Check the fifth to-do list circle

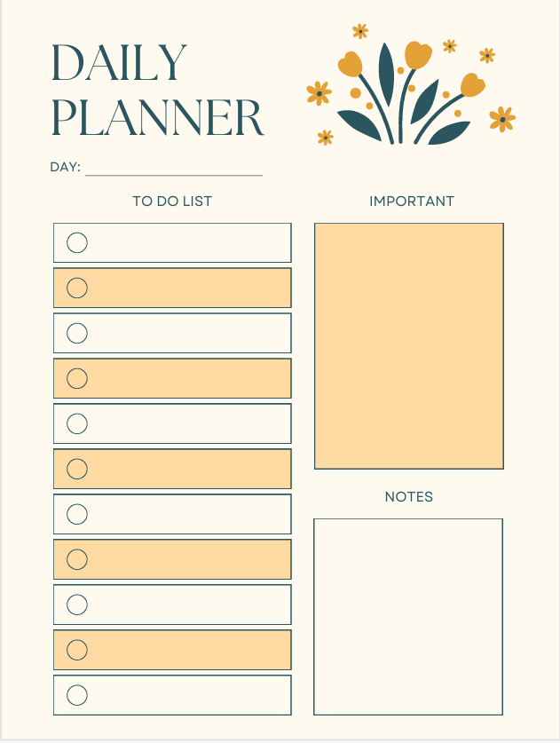click(x=77, y=423)
